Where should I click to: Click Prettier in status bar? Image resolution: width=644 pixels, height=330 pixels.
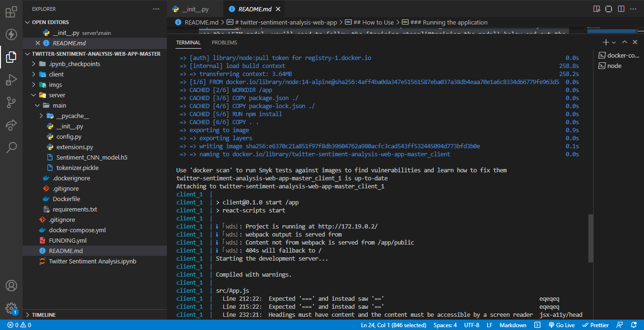pyautogui.click(x=595, y=325)
